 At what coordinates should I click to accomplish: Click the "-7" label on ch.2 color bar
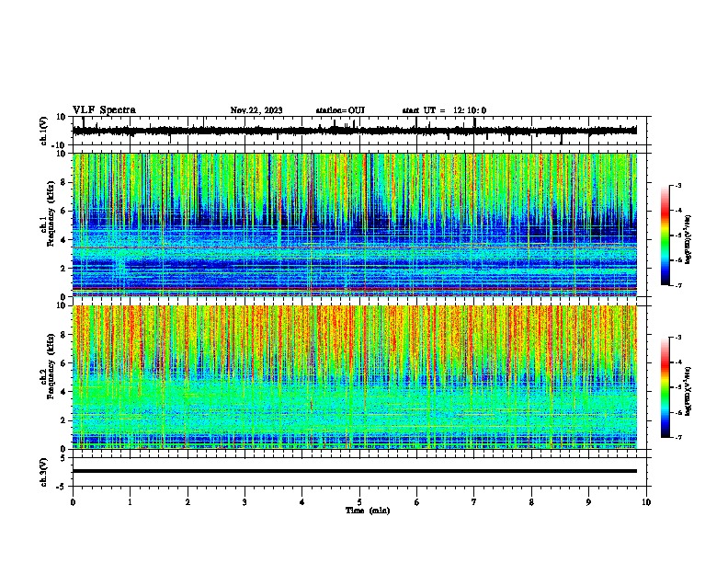pos(678,437)
